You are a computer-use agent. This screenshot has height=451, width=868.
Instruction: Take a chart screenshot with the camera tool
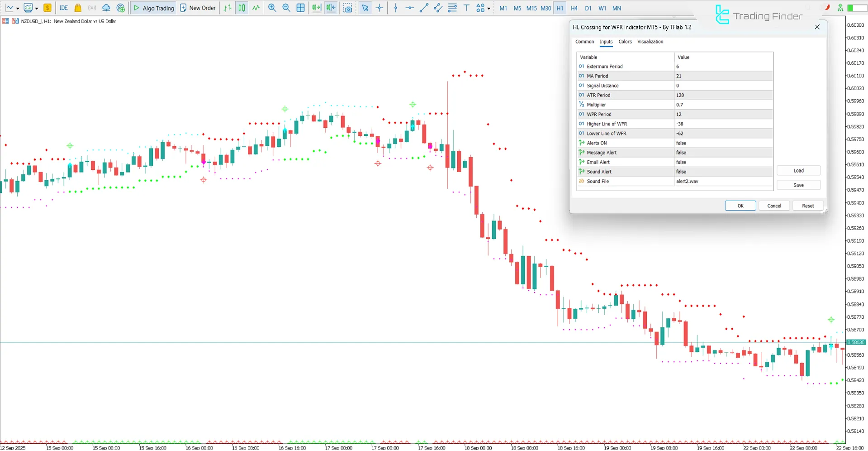pyautogui.click(x=347, y=8)
